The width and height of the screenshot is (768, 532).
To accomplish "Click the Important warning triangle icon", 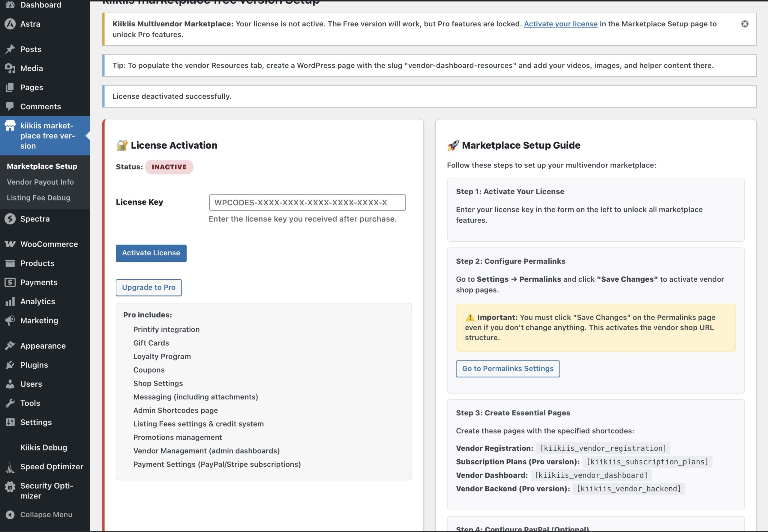I will click(x=470, y=317).
